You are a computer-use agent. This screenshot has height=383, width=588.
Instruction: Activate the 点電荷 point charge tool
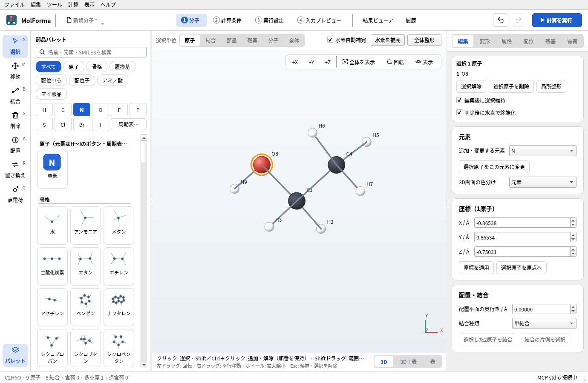point(15,194)
